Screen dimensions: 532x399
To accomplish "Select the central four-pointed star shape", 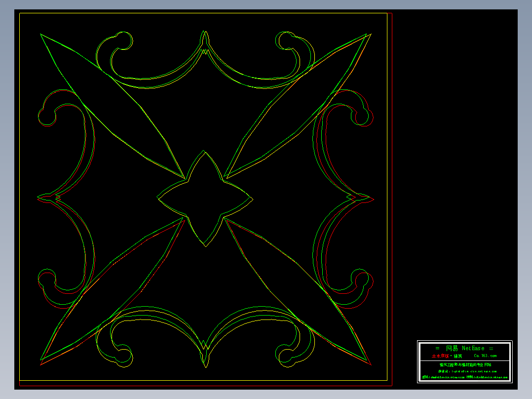I will click(205, 199).
